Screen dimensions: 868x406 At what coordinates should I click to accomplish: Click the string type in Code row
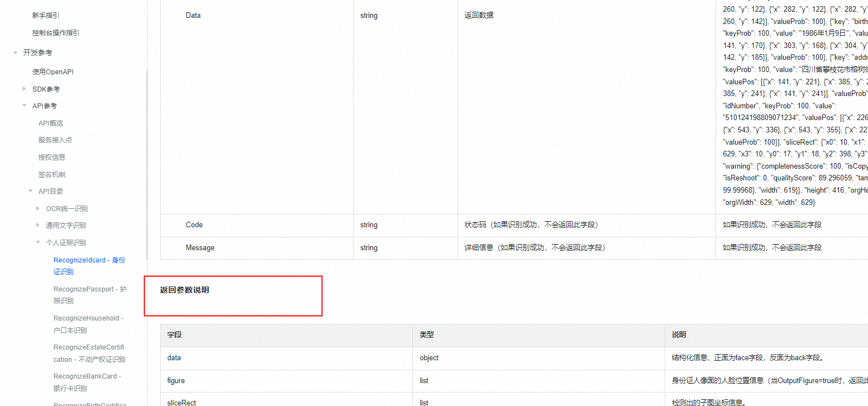pyautogui.click(x=369, y=225)
